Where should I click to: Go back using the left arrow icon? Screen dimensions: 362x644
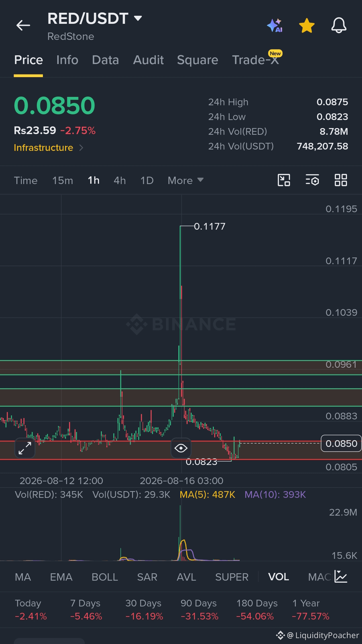(x=23, y=25)
